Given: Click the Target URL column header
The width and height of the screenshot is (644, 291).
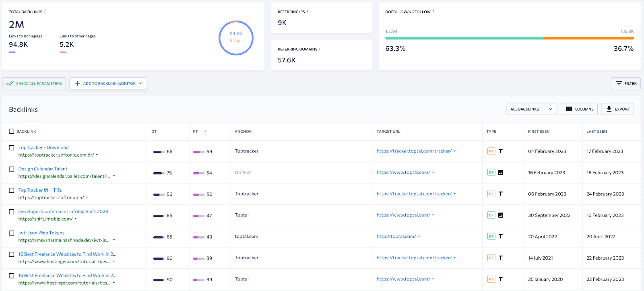Looking at the screenshot, I should (x=388, y=132).
